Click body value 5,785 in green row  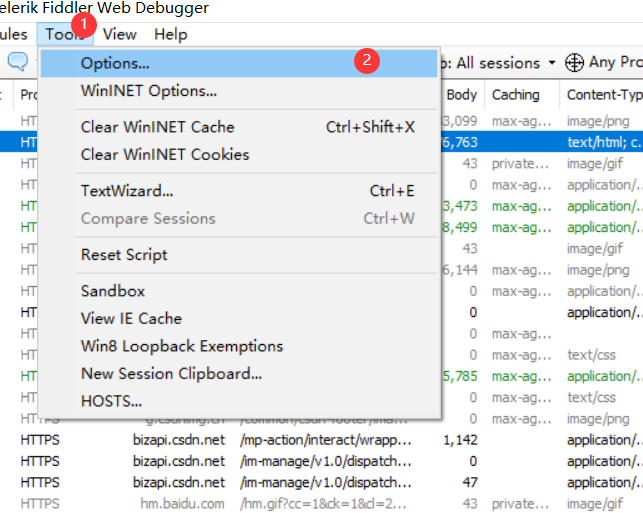[x=460, y=376]
